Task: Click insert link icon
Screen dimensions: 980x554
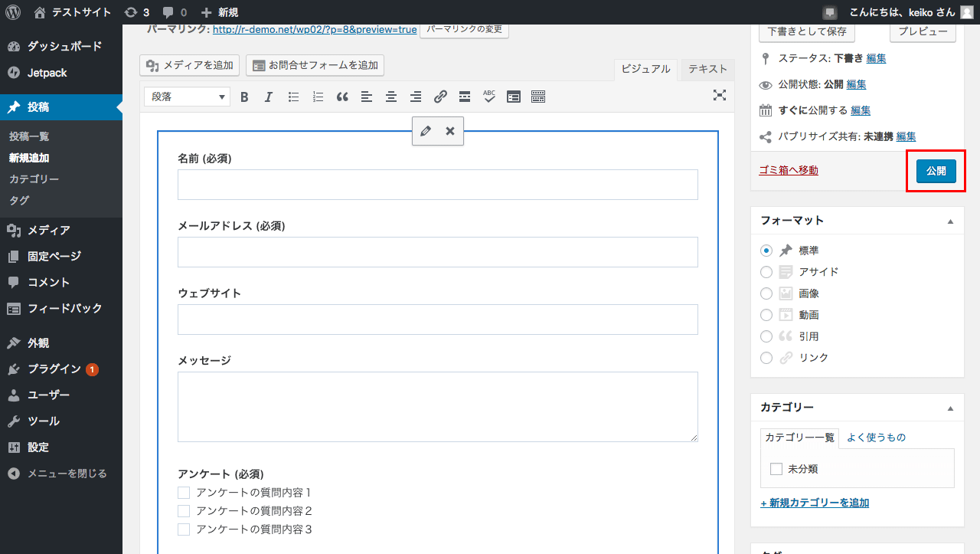Action: pyautogui.click(x=440, y=97)
